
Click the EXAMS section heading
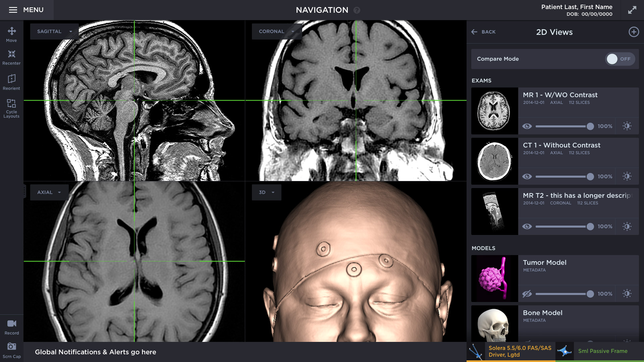click(481, 81)
